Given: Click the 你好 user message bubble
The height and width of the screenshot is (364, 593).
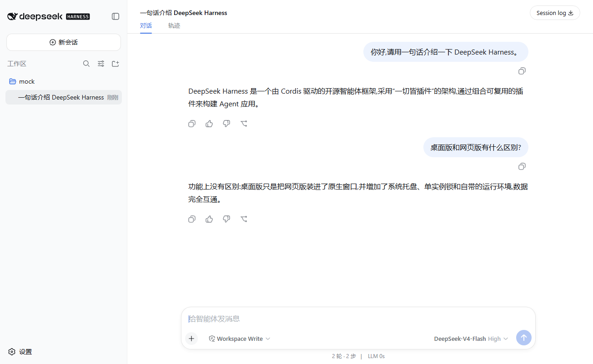Looking at the screenshot, I should pyautogui.click(x=446, y=52).
